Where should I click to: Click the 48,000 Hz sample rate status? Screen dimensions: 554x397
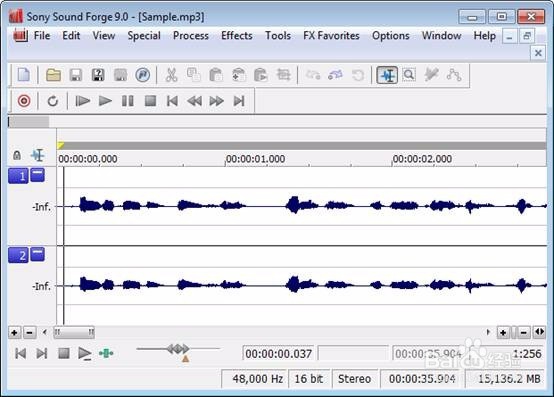pyautogui.click(x=254, y=379)
